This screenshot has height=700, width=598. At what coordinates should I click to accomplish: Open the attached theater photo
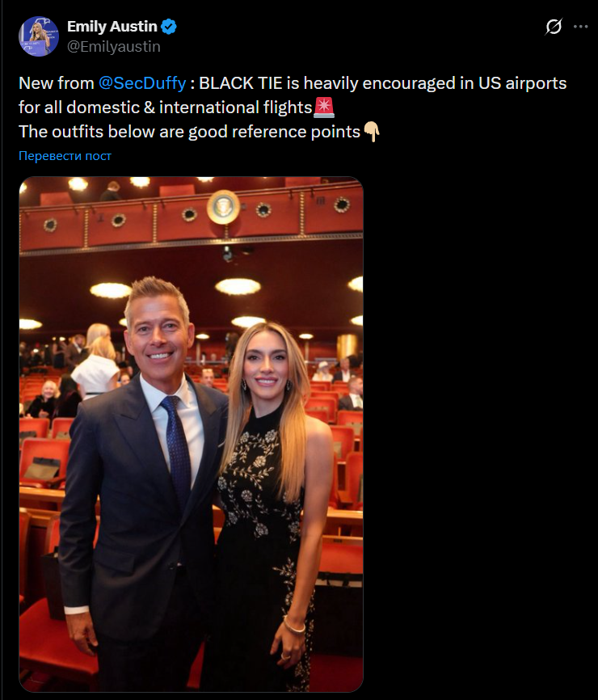click(191, 434)
